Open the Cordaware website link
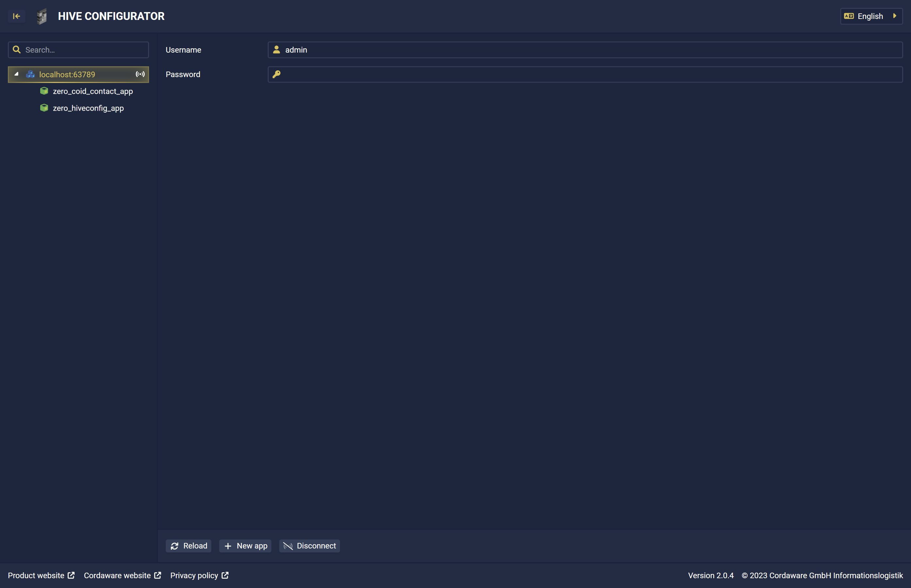This screenshot has width=911, height=588. tap(122, 576)
